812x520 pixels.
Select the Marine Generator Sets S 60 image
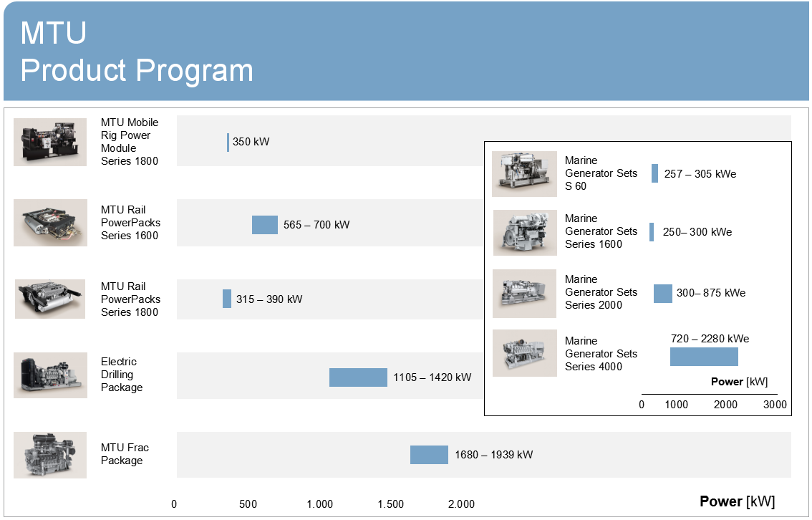click(524, 174)
